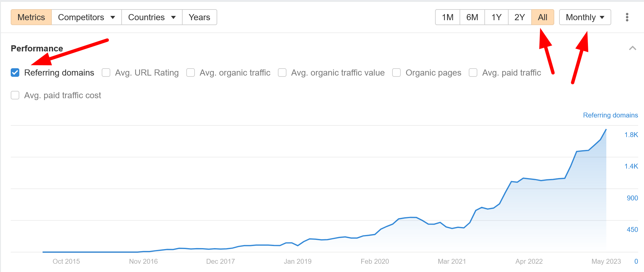Select the 6M time range
This screenshot has width=644, height=272.
472,17
